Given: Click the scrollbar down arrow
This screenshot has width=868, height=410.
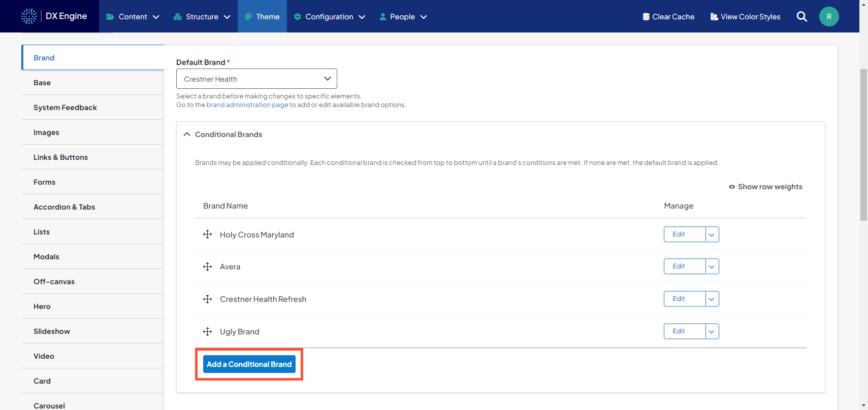Looking at the screenshot, I should [x=863, y=406].
